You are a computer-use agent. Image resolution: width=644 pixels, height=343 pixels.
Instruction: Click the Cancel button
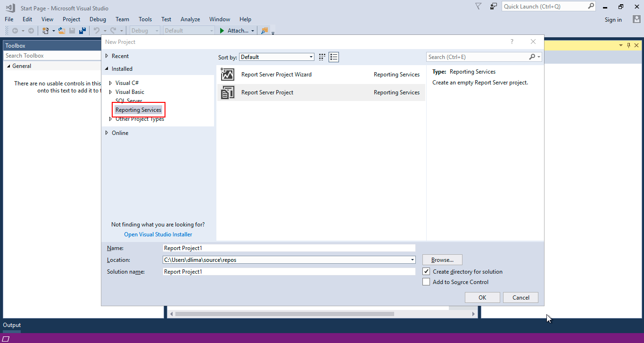[x=521, y=298]
